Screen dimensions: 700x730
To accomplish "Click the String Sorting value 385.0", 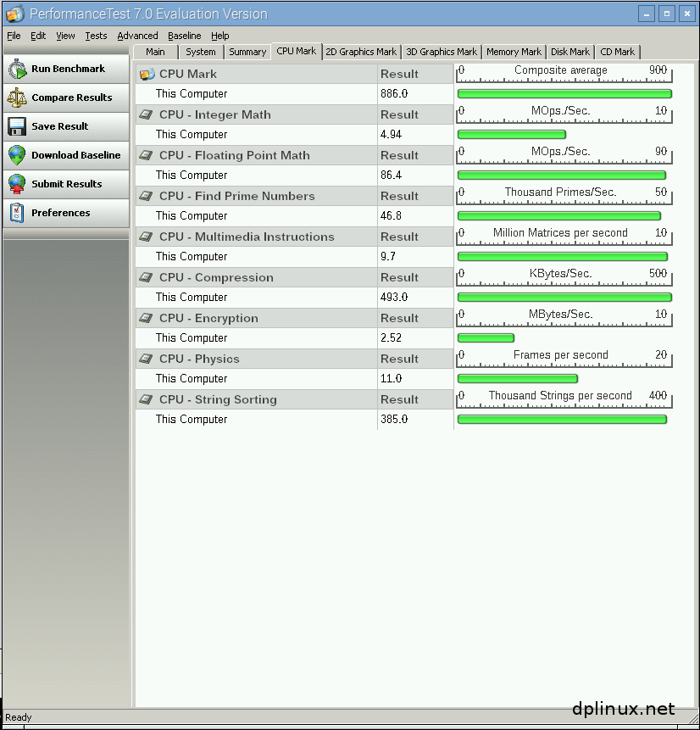I will [x=394, y=420].
